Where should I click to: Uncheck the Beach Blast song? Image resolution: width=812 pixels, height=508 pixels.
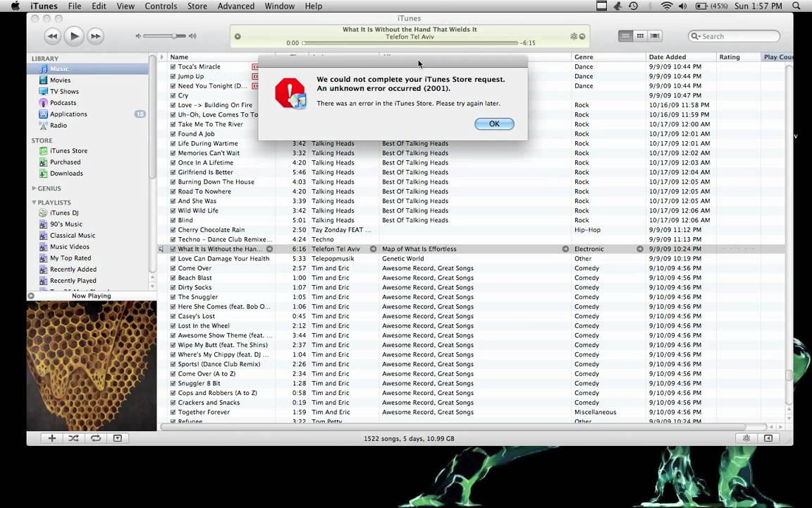tap(173, 278)
